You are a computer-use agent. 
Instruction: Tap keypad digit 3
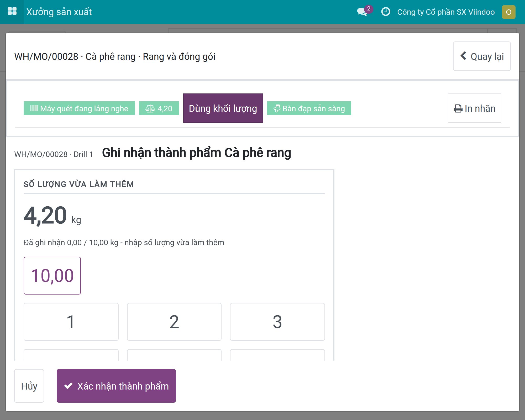[x=277, y=322]
